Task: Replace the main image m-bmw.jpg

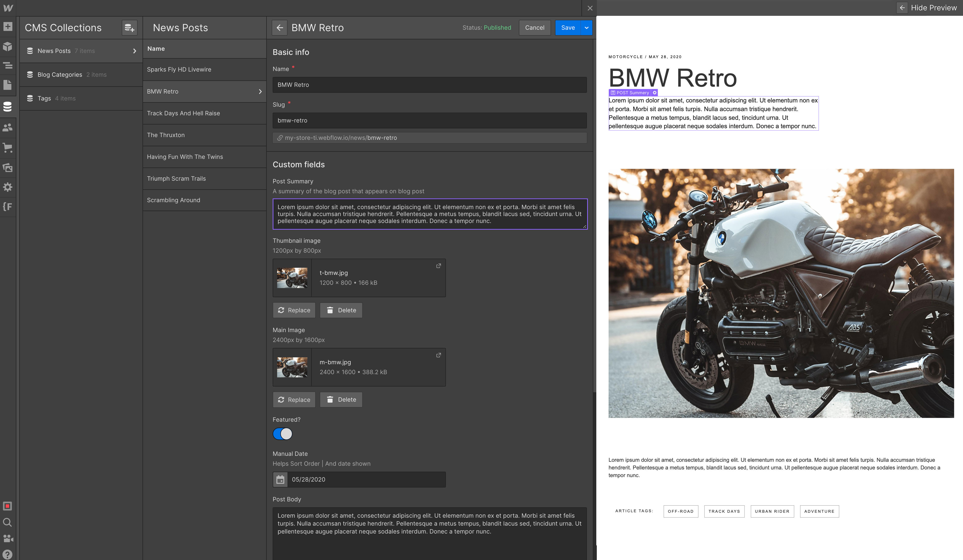Action: 294,400
